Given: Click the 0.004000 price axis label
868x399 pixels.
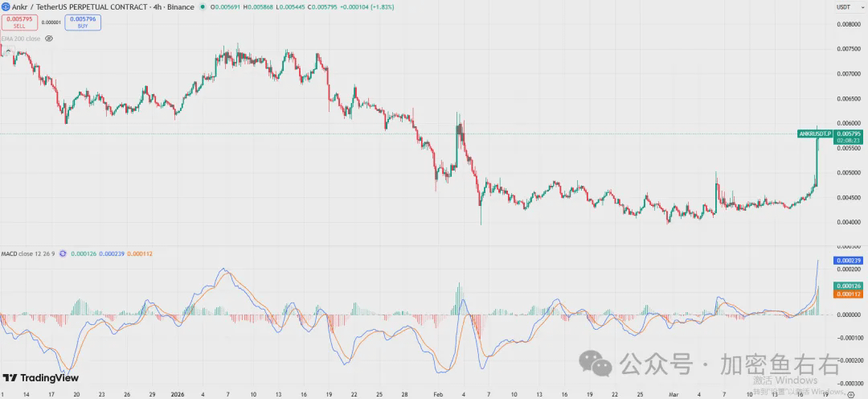Looking at the screenshot, I should [848, 222].
